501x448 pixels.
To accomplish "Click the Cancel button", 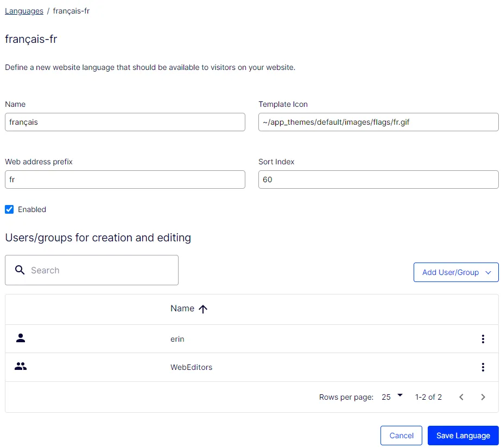I will click(401, 436).
